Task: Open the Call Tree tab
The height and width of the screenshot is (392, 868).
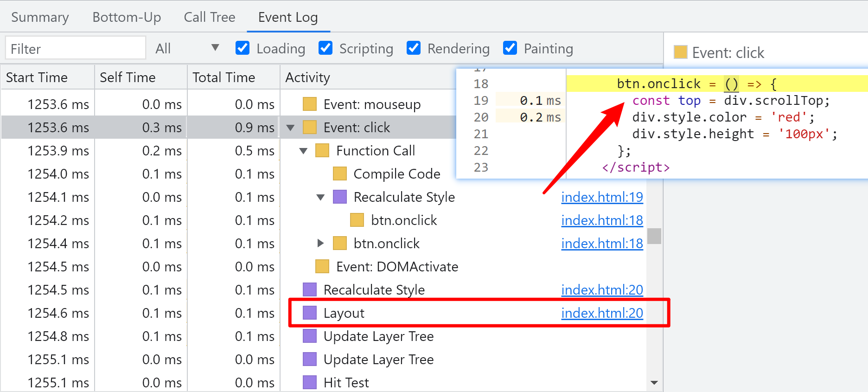Action: click(210, 17)
